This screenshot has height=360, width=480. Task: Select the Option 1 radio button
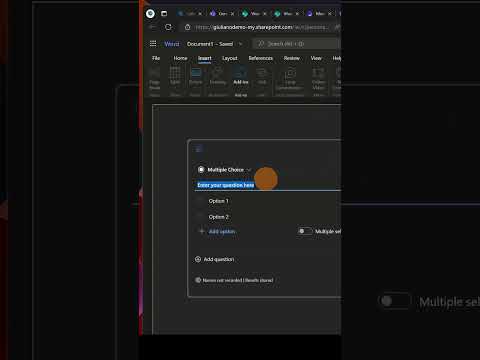click(x=201, y=201)
